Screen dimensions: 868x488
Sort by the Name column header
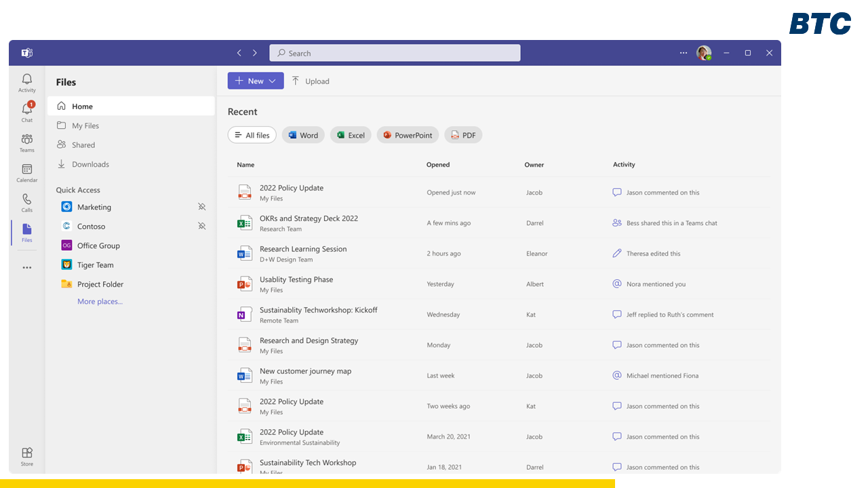245,165
